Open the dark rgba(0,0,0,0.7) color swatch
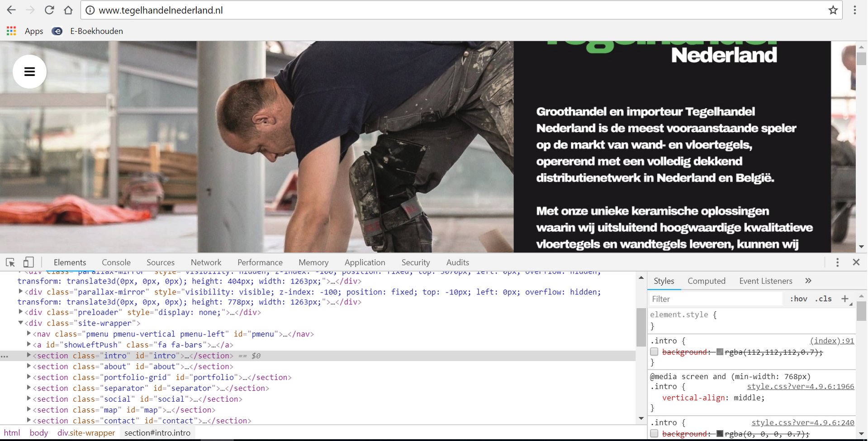The image size is (868, 441). coord(720,434)
